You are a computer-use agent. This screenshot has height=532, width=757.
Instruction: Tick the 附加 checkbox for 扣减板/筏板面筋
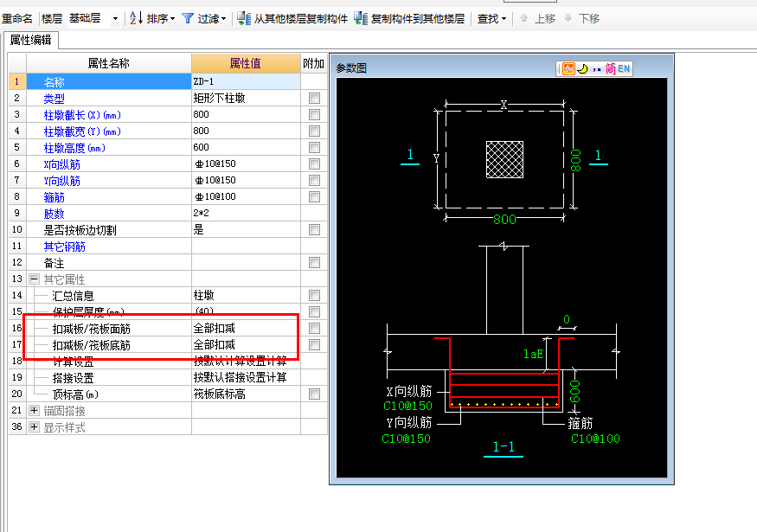[314, 328]
